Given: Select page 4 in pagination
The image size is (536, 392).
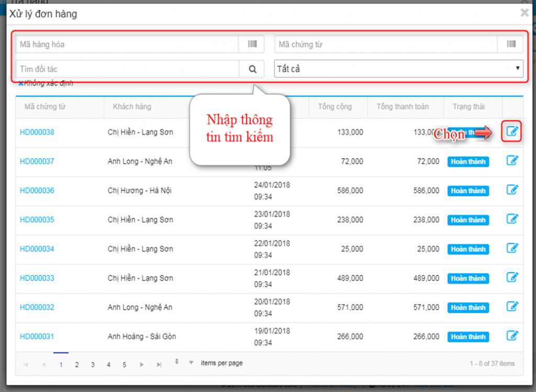Looking at the screenshot, I should pyautogui.click(x=108, y=365).
